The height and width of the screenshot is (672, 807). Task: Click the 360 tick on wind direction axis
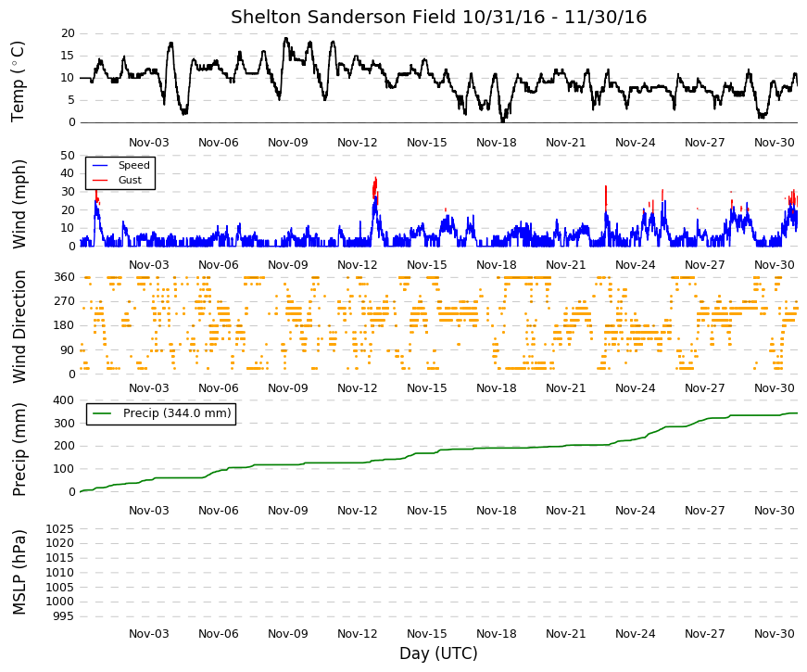(x=64, y=277)
